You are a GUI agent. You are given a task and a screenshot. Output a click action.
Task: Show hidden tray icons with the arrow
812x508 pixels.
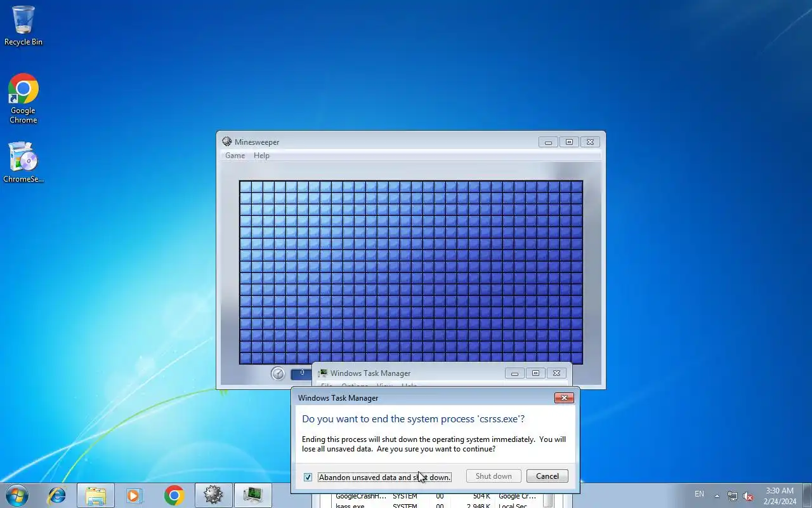click(x=717, y=496)
